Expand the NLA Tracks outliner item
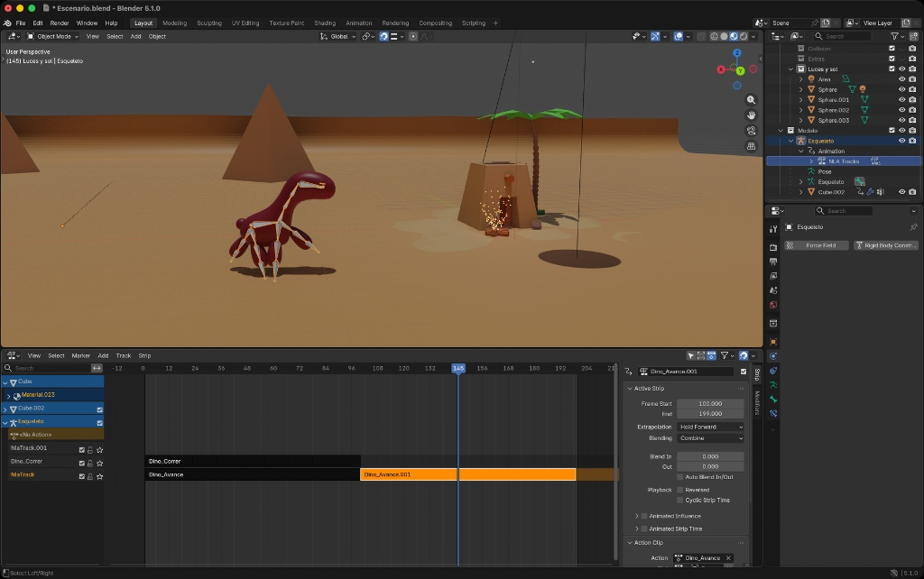Screen dimensions: 924x579 [810, 161]
